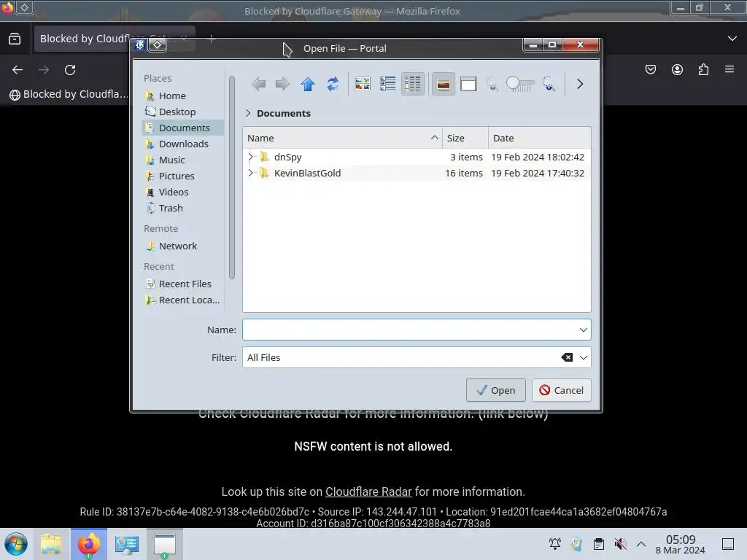
Task: Open Firefox extensions menu
Action: click(703, 69)
